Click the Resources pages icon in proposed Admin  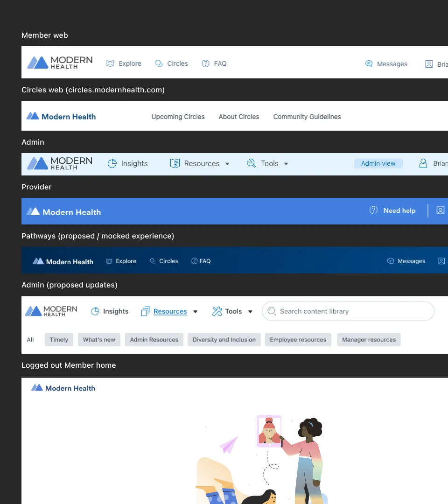tap(146, 311)
